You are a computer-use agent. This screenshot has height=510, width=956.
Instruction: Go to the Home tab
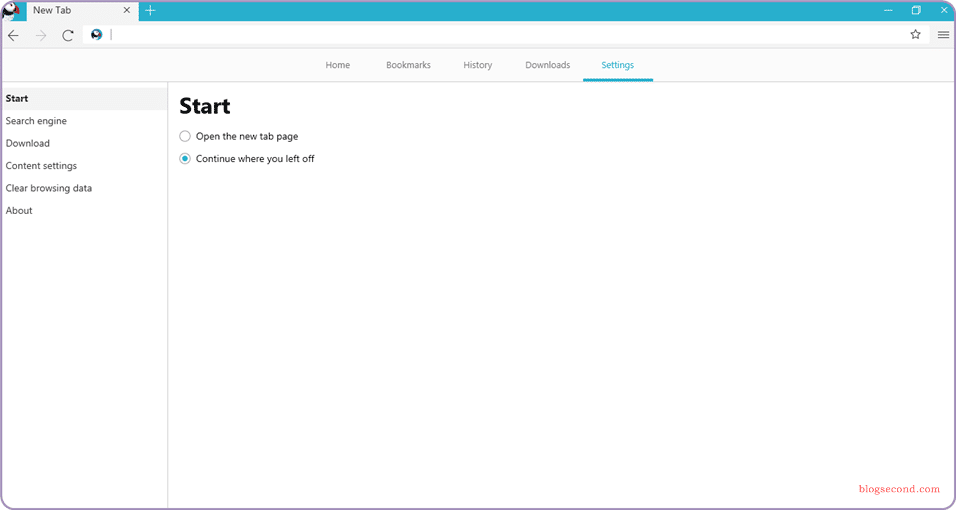pyautogui.click(x=338, y=65)
